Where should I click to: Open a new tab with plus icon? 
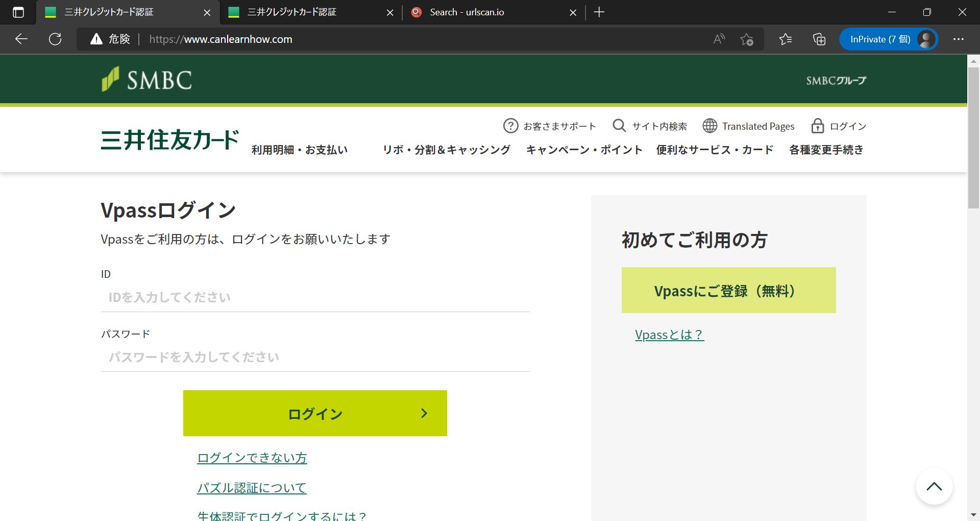click(x=599, y=12)
